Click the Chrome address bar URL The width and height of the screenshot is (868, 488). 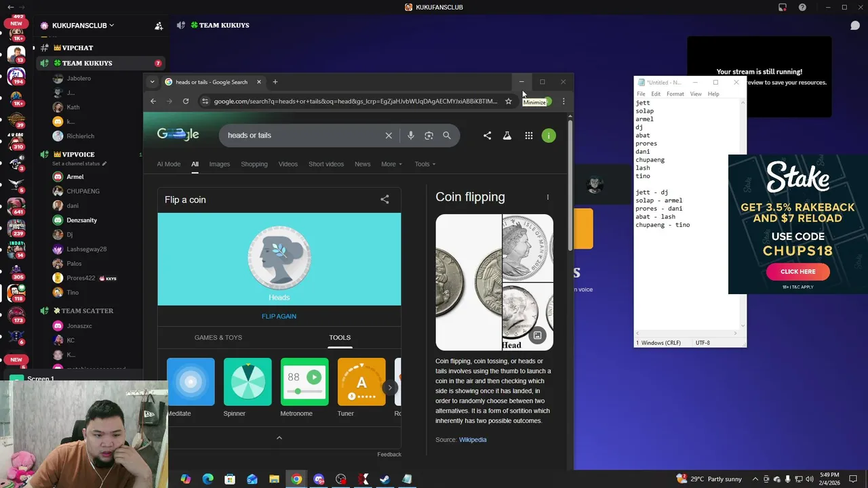355,102
